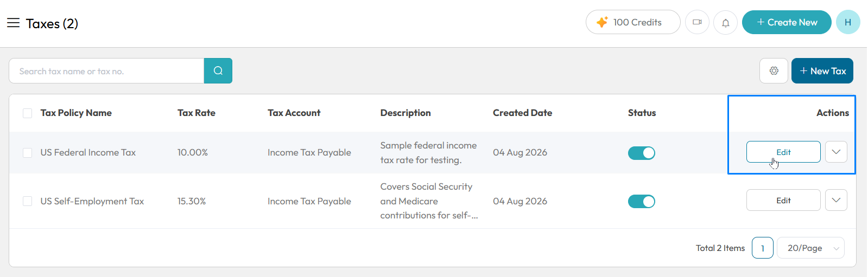The image size is (868, 277).
Task: Check the US Federal Income Tax row
Action: coord(27,153)
